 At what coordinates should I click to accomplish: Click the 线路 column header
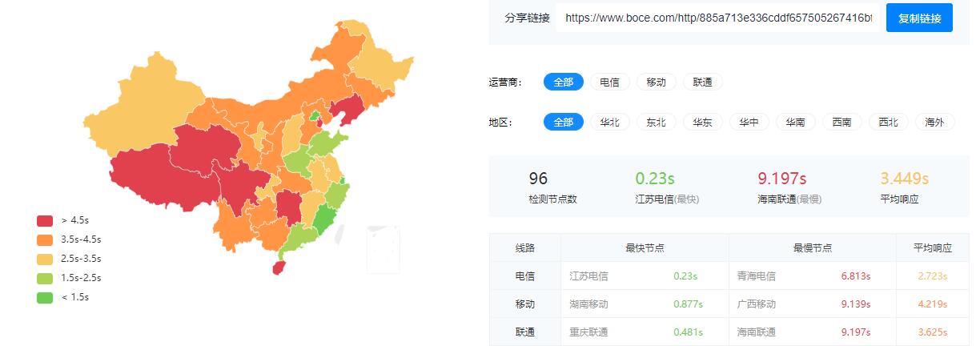click(525, 248)
